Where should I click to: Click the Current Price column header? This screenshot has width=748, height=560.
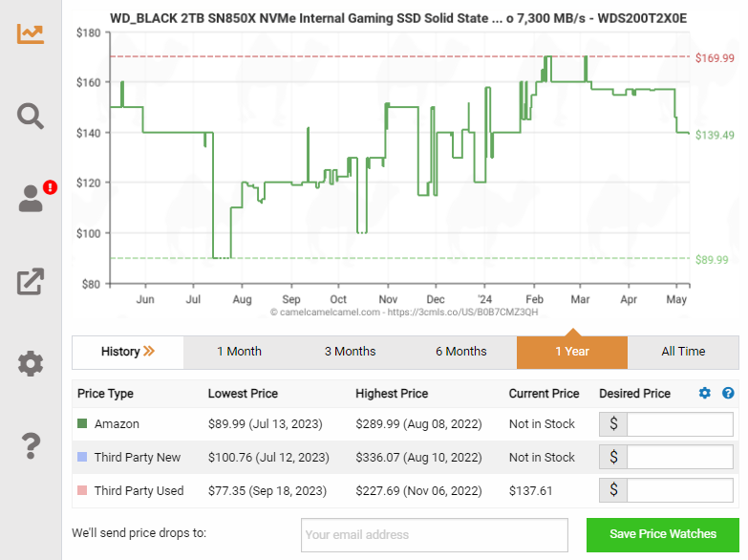click(544, 394)
